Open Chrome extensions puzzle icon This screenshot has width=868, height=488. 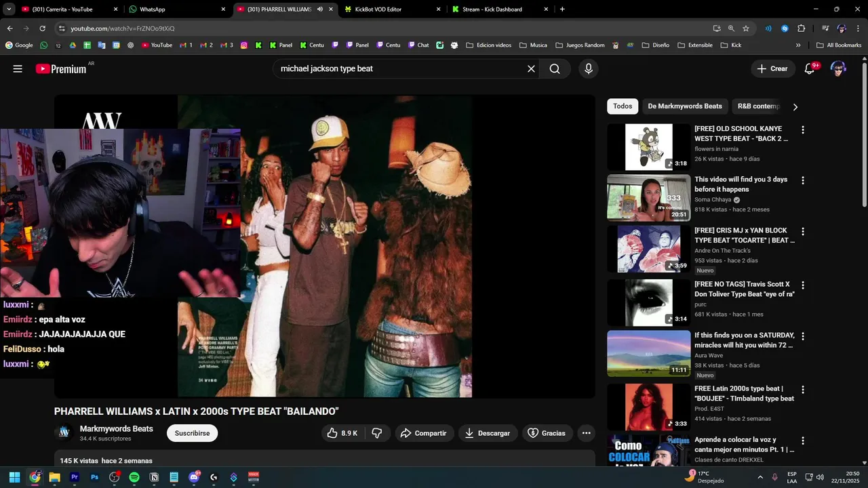pos(802,28)
